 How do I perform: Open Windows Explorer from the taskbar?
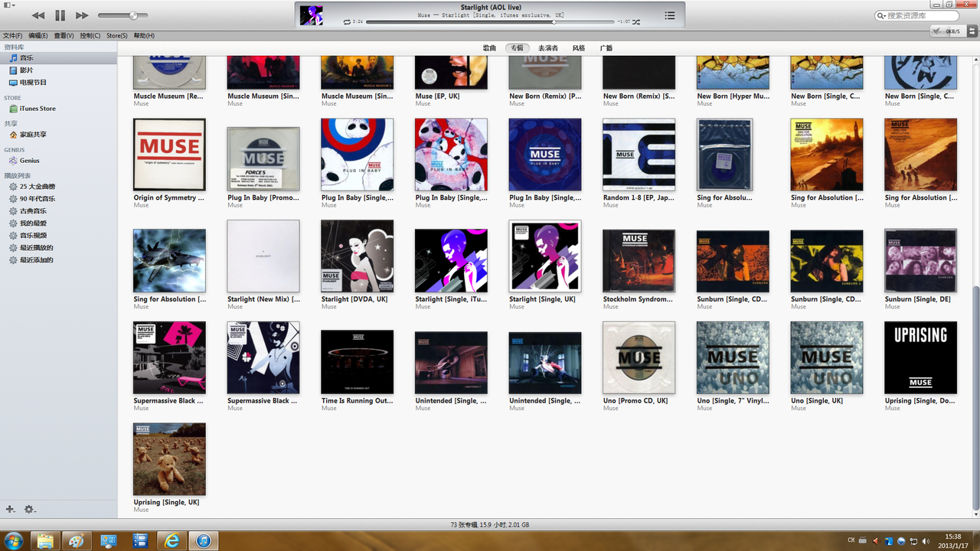45,541
